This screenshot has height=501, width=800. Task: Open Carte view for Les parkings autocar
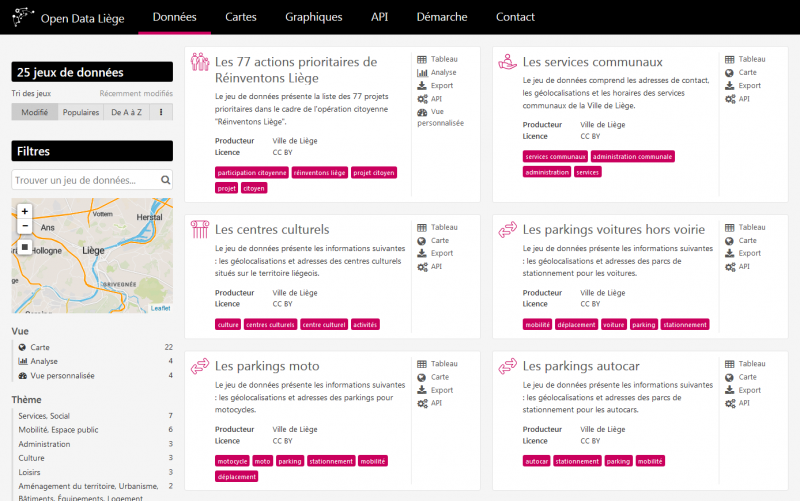[x=741, y=377]
